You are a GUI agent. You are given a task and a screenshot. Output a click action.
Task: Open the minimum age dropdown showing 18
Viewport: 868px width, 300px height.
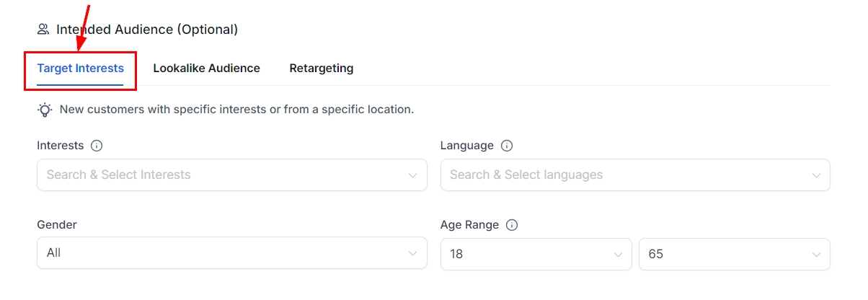click(526, 254)
